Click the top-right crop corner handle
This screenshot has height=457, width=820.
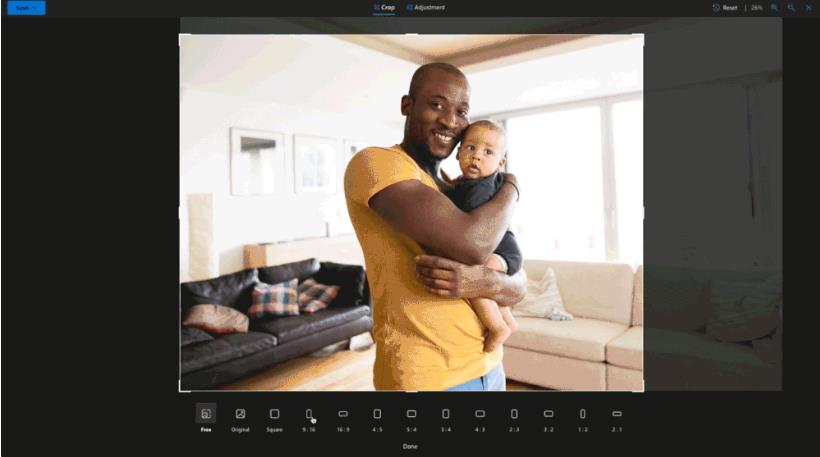coord(642,36)
